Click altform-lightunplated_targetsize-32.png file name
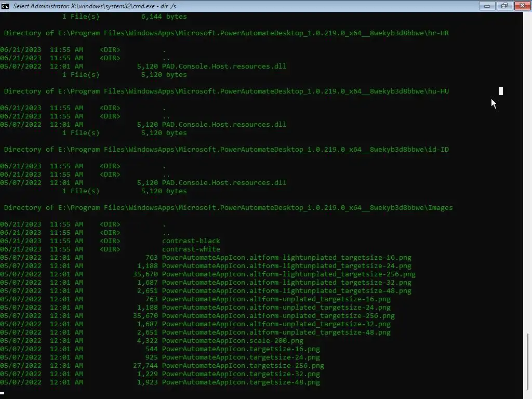This screenshot has height=399, width=532. click(x=287, y=282)
